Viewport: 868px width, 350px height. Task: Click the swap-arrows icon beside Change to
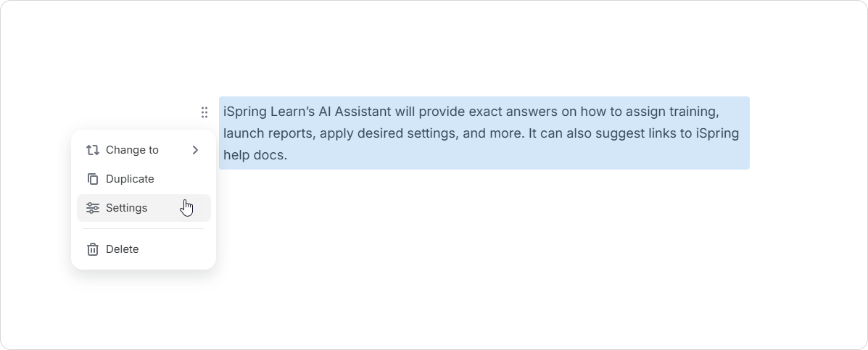tap(92, 150)
